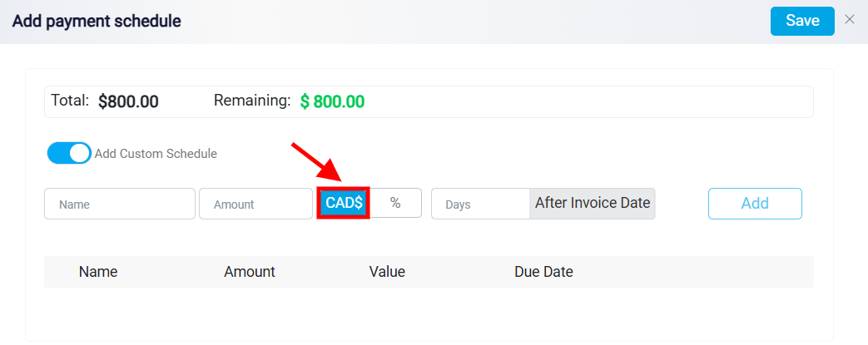Toggle the Add Custom Schedule switch
868x345 pixels.
(69, 153)
